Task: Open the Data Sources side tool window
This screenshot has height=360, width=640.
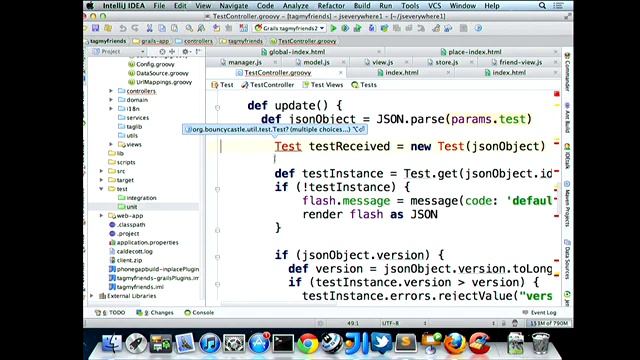Action: click(x=567, y=259)
